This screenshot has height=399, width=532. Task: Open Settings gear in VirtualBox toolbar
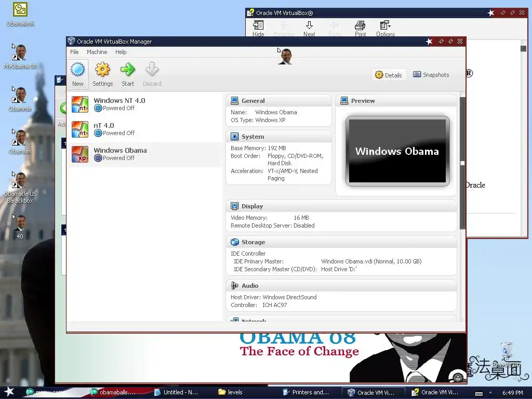102,74
